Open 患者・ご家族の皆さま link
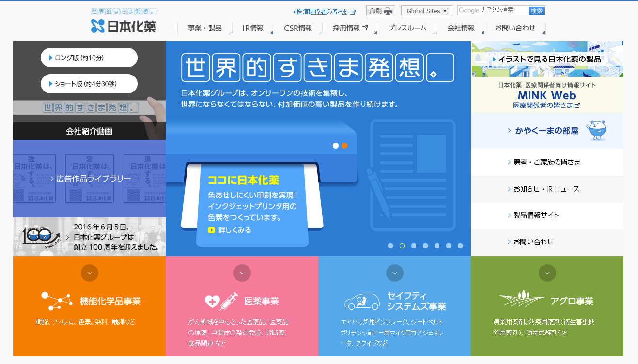638x364 pixels. pyautogui.click(x=547, y=162)
